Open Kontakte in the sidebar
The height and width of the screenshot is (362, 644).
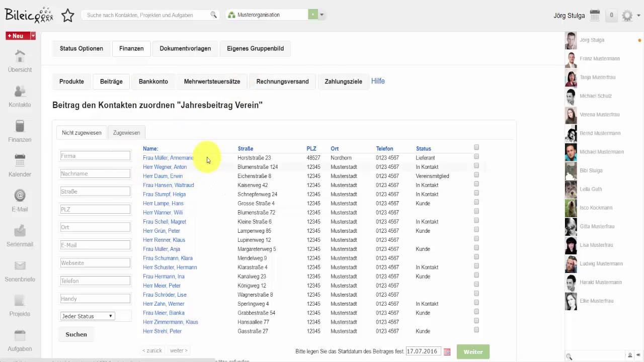[x=20, y=96]
